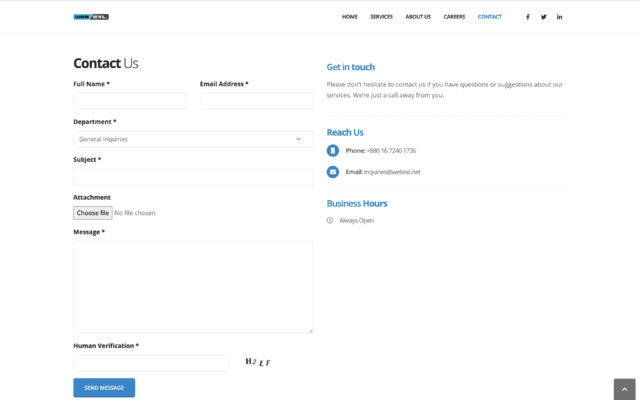640x400 pixels.
Task: Select the Contact menu item
Action: point(490,17)
